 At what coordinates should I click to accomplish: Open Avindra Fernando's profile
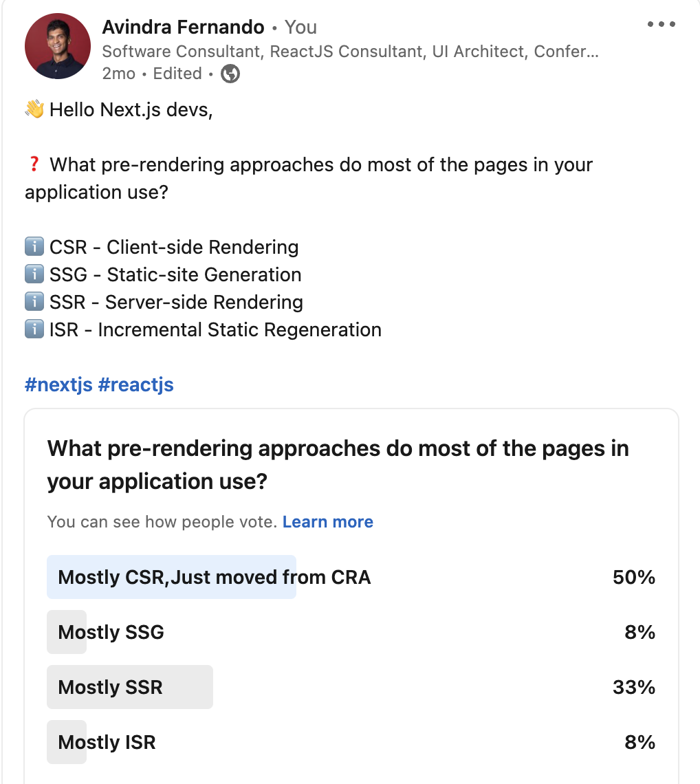pyautogui.click(x=182, y=27)
